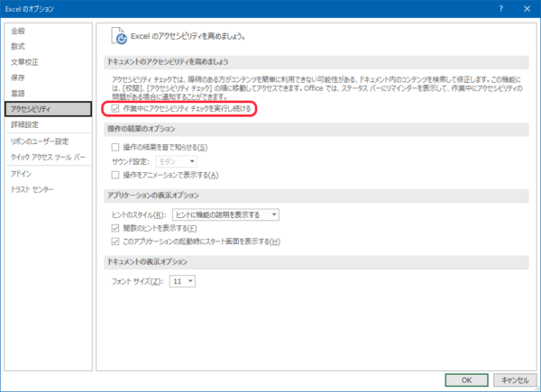Screen dimensions: 541x392
Task: Toggle スタート画面を表示する startup checkbox
Action: pyautogui.click(x=115, y=242)
